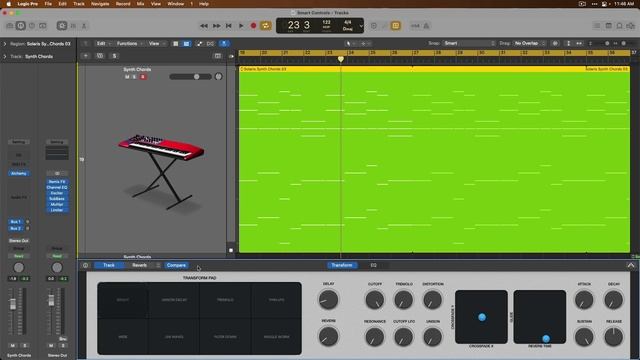The height and width of the screenshot is (360, 640).
Task: Click the vertical auto zoom button
Action: 568,43
